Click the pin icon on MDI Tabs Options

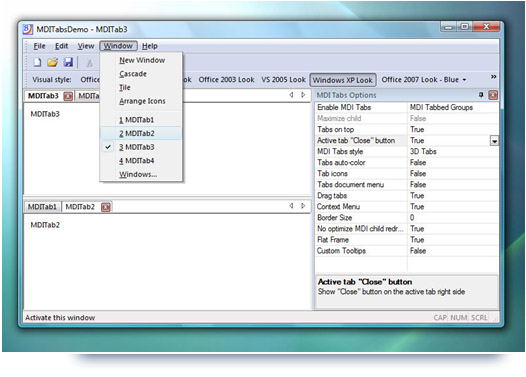pyautogui.click(x=481, y=95)
